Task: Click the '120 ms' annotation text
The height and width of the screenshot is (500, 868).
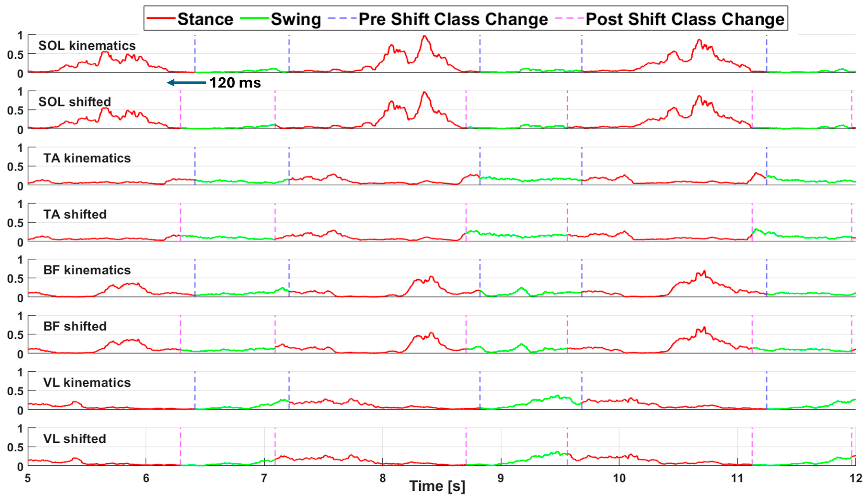Action: point(235,83)
